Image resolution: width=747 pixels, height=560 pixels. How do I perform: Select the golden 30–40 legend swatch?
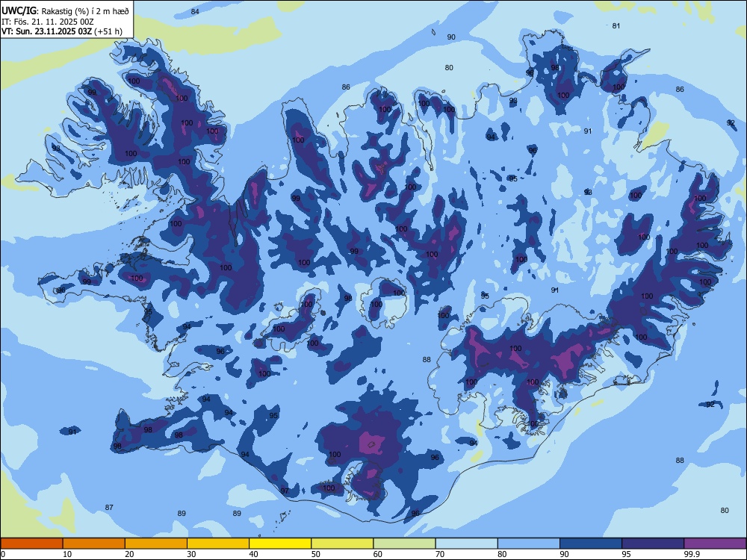point(218,544)
